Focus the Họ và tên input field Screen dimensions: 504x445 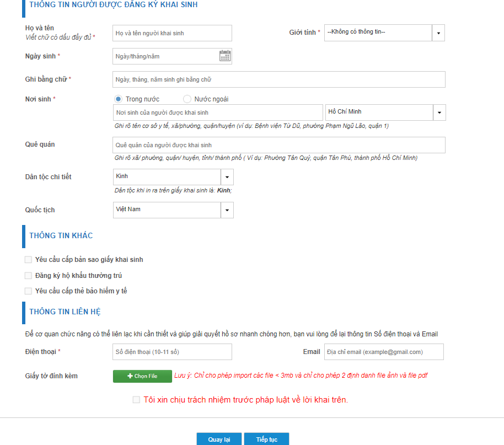tap(172, 33)
